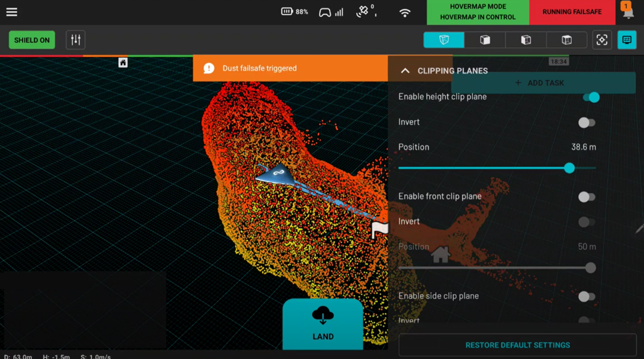The width and height of the screenshot is (644, 359).
Task: Click the Hovermap Mode status tab
Action: pos(478,12)
